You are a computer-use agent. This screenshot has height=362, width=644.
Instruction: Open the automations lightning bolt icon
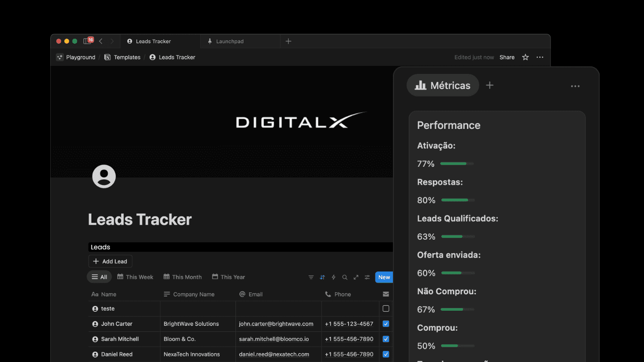(x=333, y=277)
